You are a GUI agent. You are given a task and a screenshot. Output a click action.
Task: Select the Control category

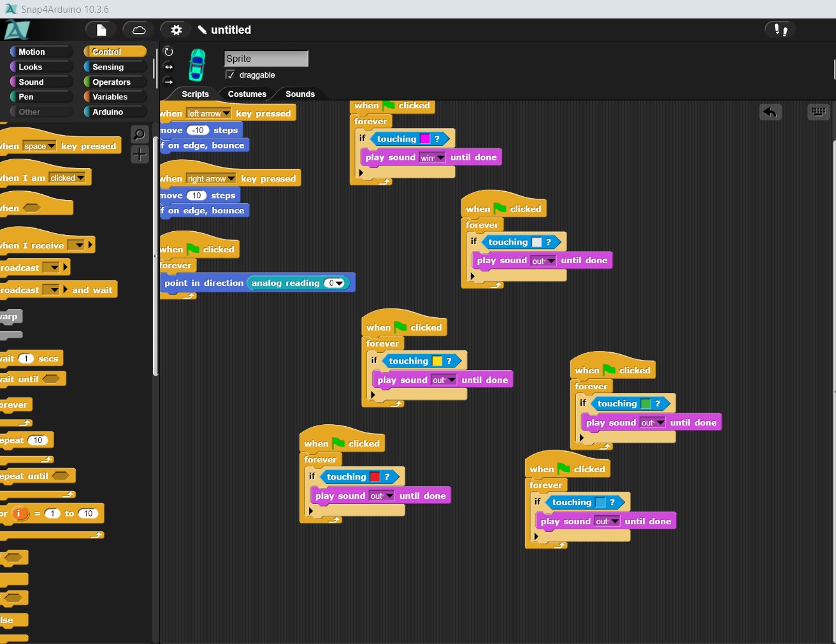(115, 52)
